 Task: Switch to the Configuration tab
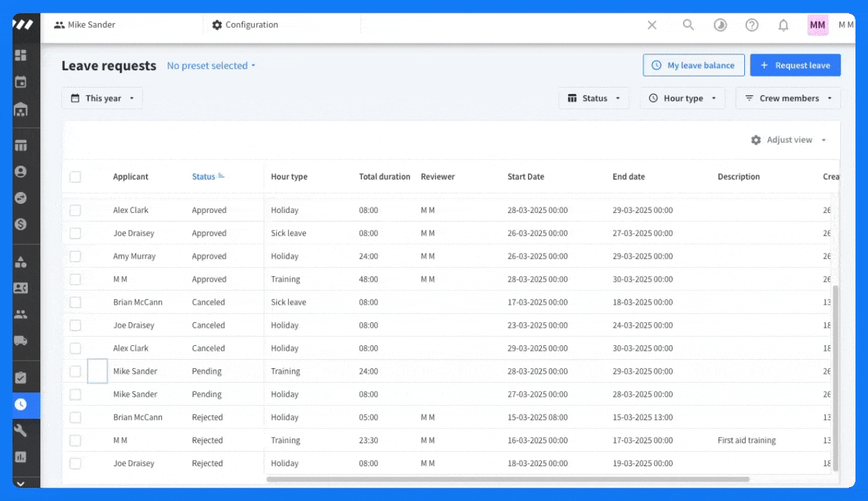click(x=245, y=25)
